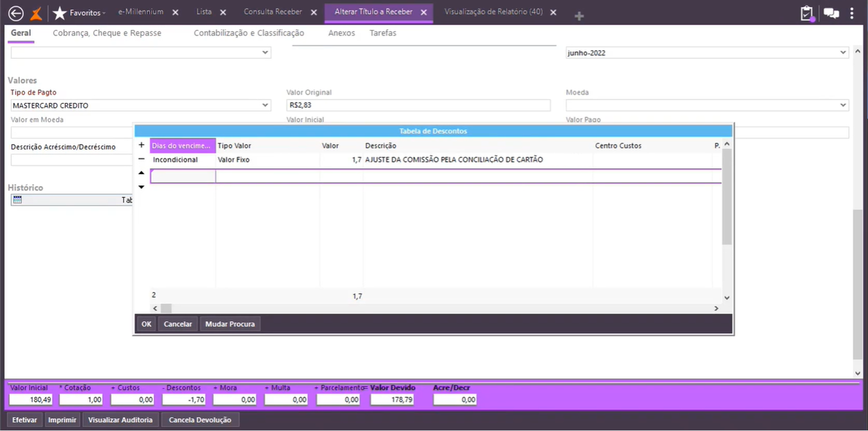Click the empty new-row Dias do vencimento cell

(183, 176)
